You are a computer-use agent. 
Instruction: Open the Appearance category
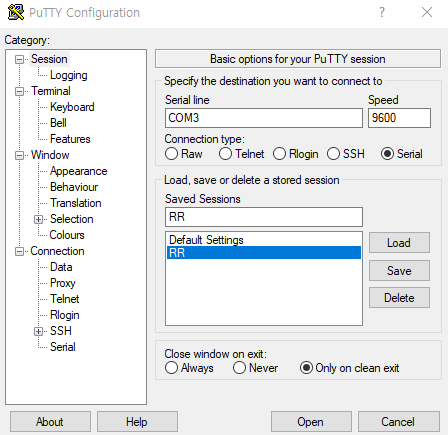pyautogui.click(x=79, y=171)
